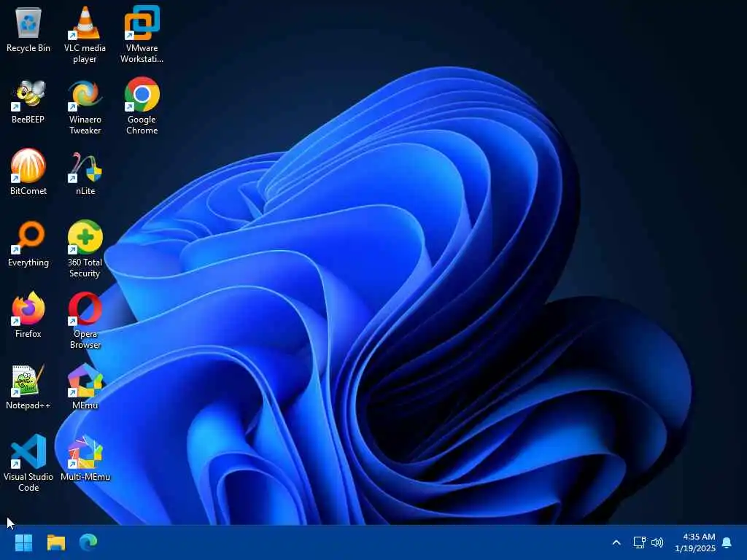Open VMware Workstation desktop shortcut
Viewport: 747px width, 560px height.
tap(142, 34)
